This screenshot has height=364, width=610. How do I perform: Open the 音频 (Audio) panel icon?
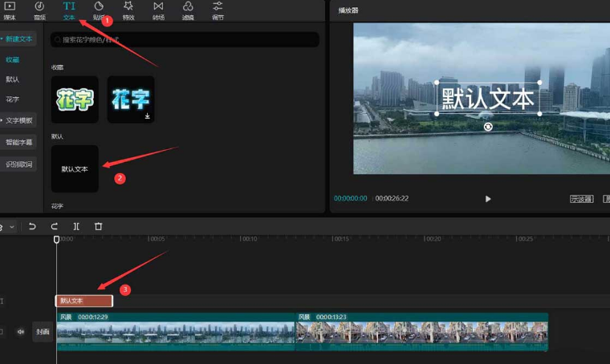click(39, 10)
